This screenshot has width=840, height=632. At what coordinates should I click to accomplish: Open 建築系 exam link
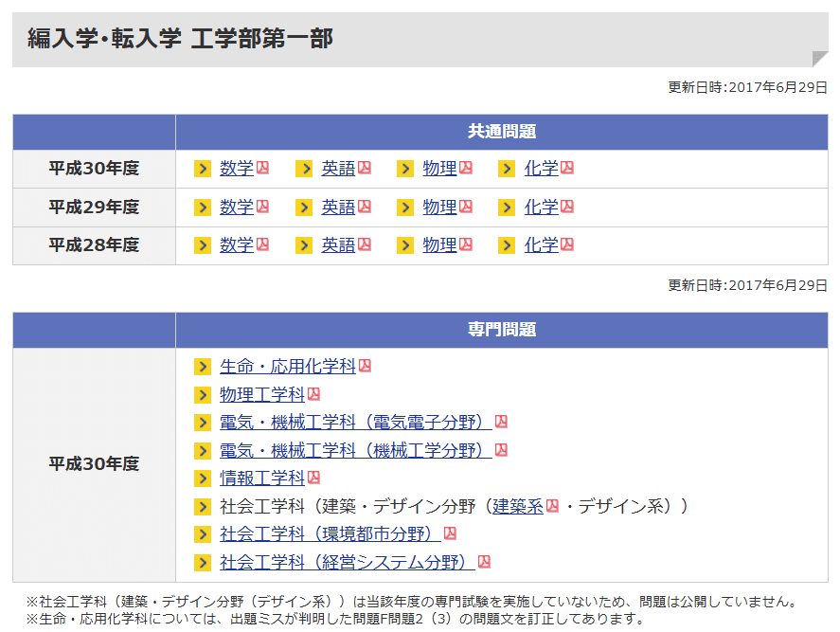click(x=518, y=507)
